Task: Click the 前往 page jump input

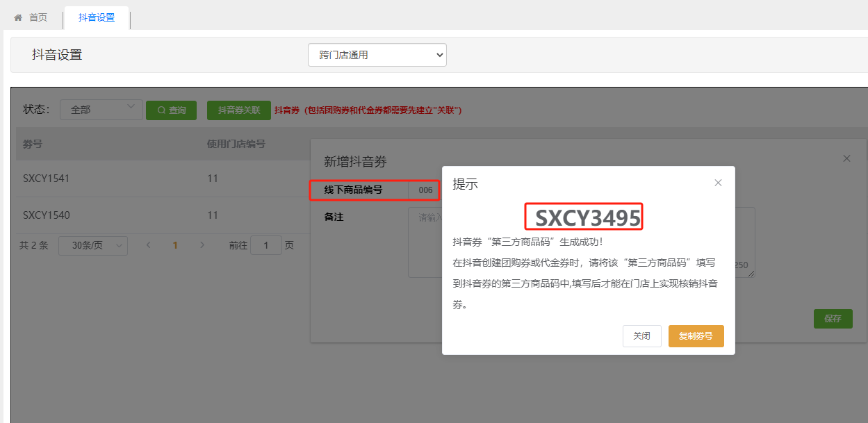Action: pos(266,245)
